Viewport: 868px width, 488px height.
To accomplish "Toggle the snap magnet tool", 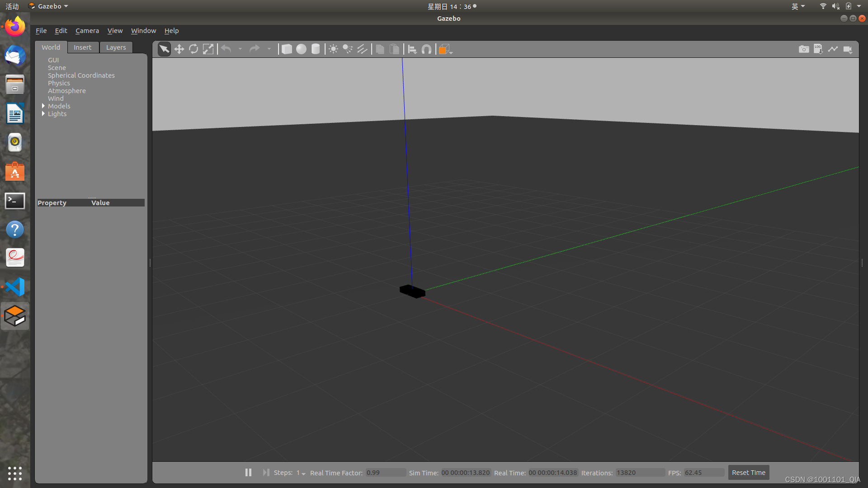I will (x=426, y=49).
